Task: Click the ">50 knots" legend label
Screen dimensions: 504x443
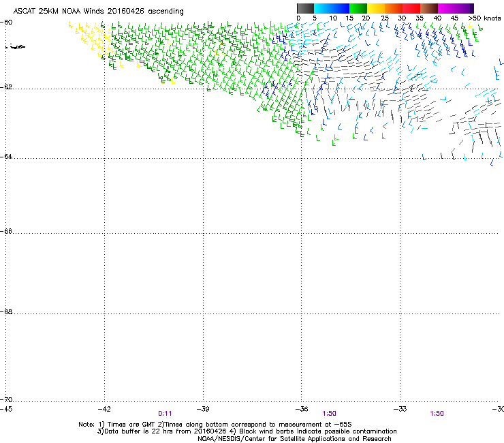Action: click(x=484, y=18)
